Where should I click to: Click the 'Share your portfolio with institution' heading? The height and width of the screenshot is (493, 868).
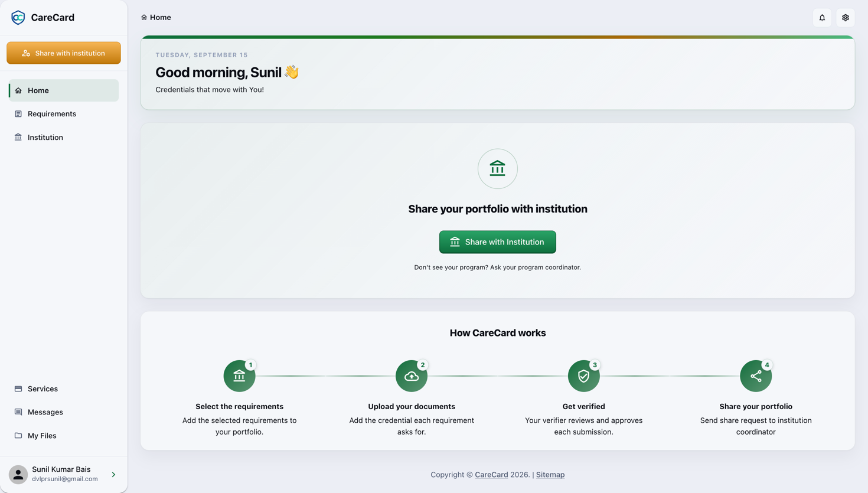[498, 209]
